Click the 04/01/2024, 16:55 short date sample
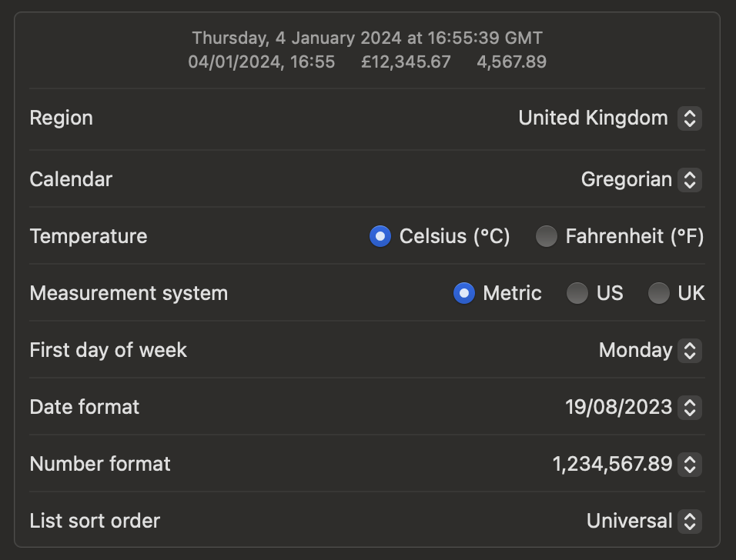The width and height of the screenshot is (736, 560). pos(262,62)
